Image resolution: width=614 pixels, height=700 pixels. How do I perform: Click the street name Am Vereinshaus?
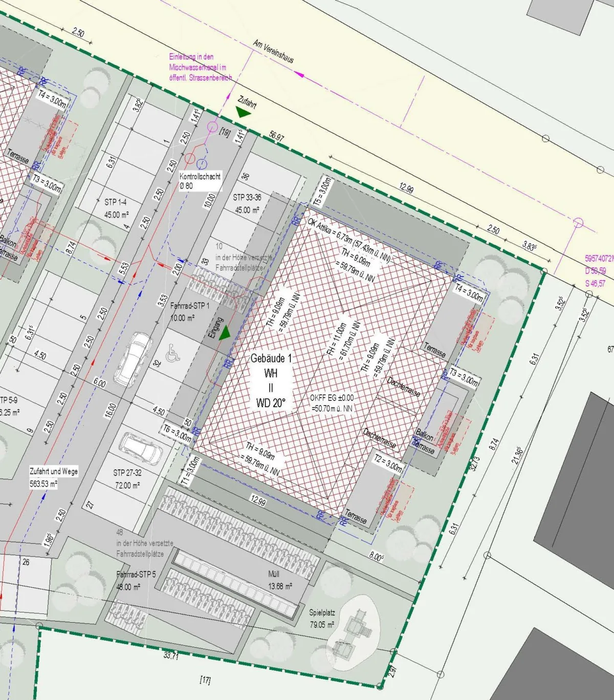(x=273, y=51)
